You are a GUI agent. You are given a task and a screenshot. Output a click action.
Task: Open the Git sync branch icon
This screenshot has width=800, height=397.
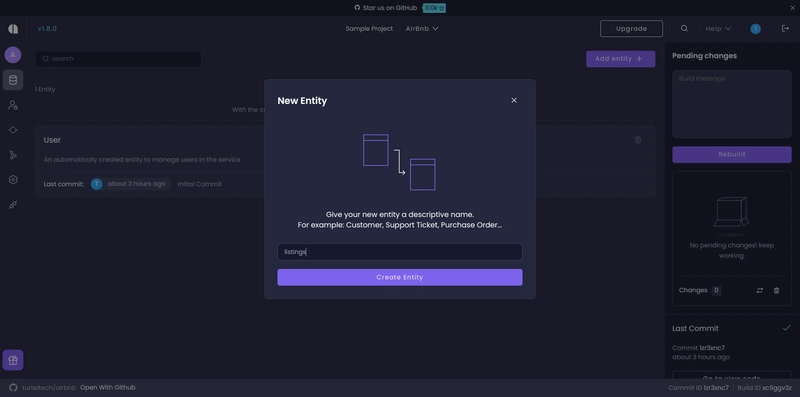point(13,155)
